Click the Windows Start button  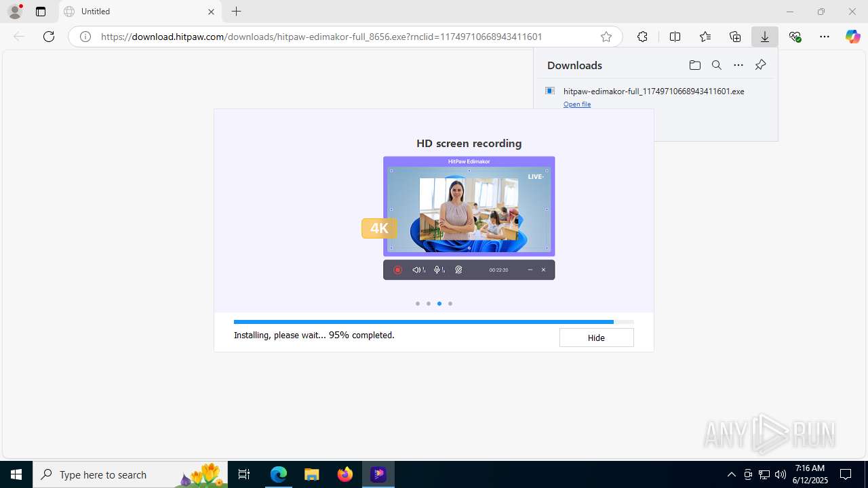click(x=16, y=474)
